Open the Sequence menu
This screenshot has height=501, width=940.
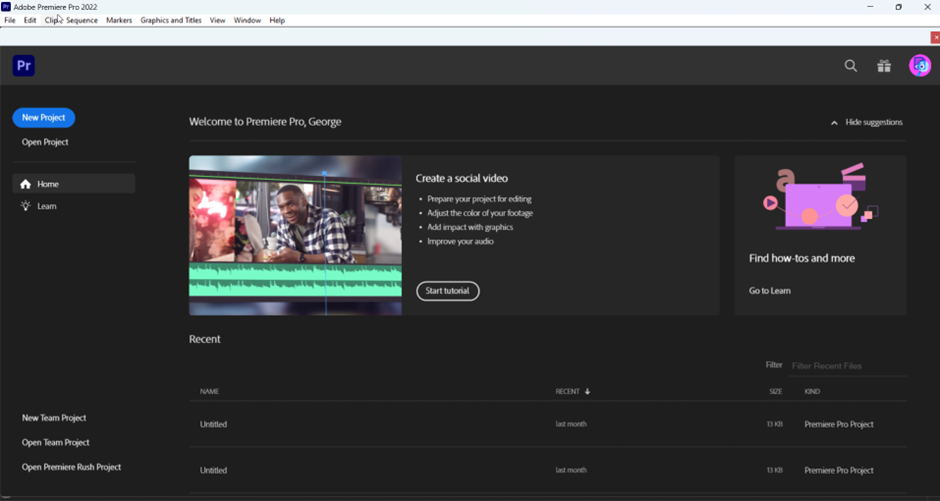point(82,20)
